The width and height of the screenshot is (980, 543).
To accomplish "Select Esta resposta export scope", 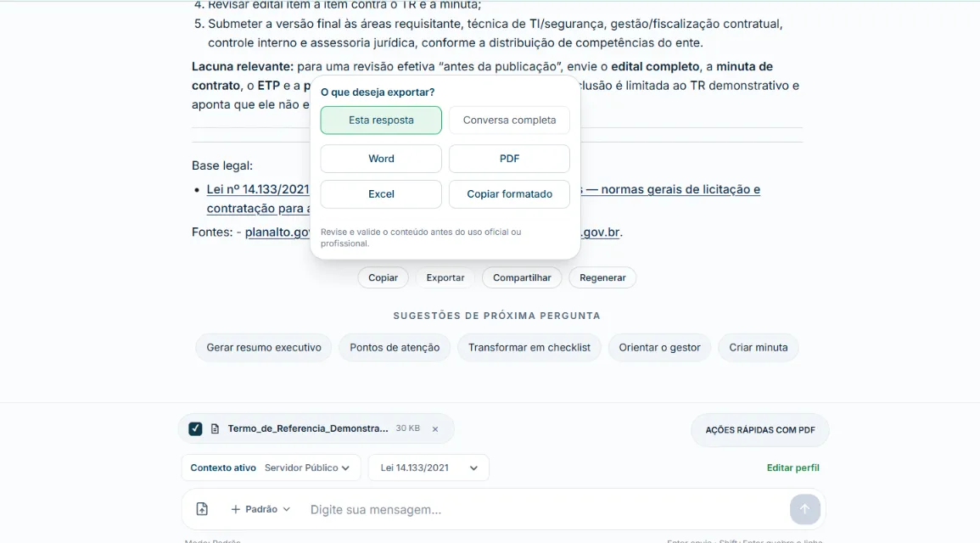I will tap(381, 120).
